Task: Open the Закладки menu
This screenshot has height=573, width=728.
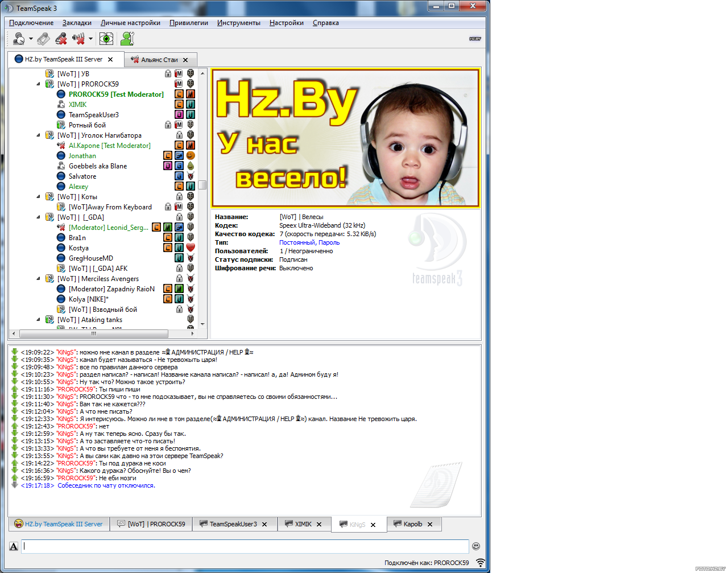Action: [77, 23]
